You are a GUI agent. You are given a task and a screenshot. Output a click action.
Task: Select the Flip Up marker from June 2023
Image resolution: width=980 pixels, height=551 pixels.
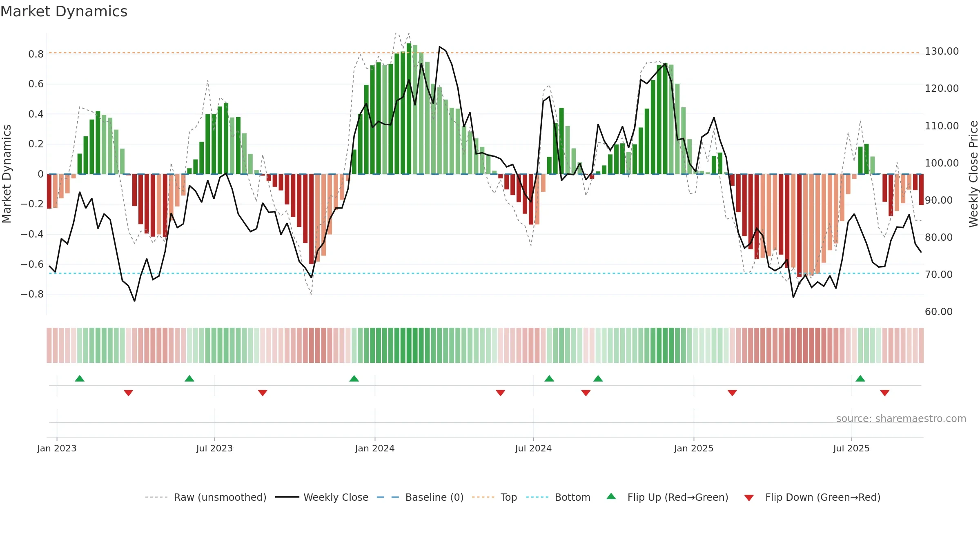pyautogui.click(x=189, y=378)
